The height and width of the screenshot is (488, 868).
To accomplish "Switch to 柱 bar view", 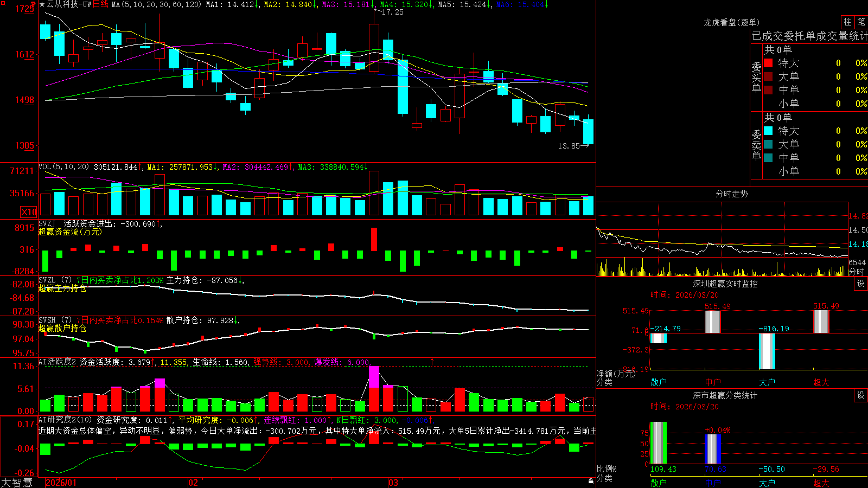I will (x=847, y=22).
